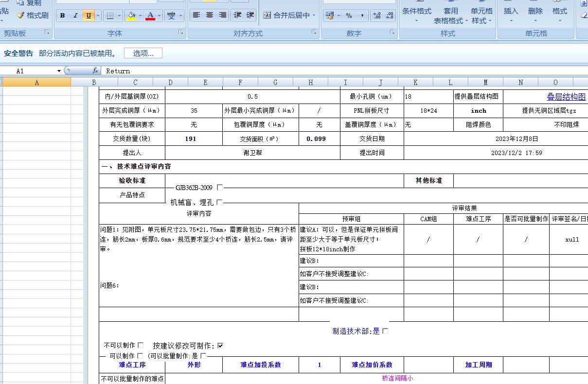Viewport: 588px width, 384px height.
Task: Apply the red font color
Action: (150, 16)
